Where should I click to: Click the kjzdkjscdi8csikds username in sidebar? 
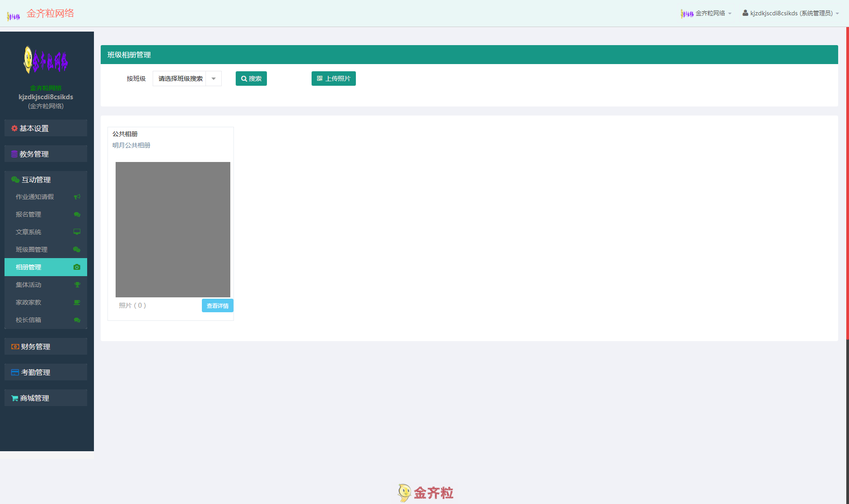(46, 97)
